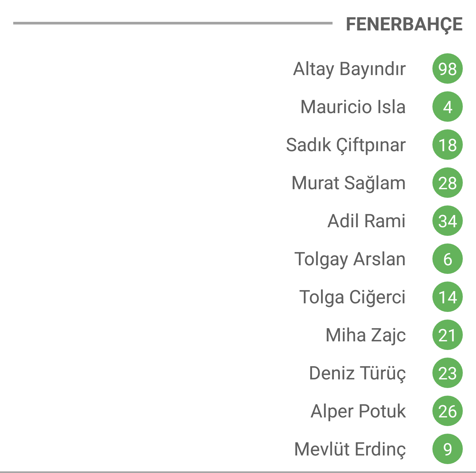The image size is (476, 473).
Task: View Murat Sağlam's profile
Action: [x=348, y=183]
